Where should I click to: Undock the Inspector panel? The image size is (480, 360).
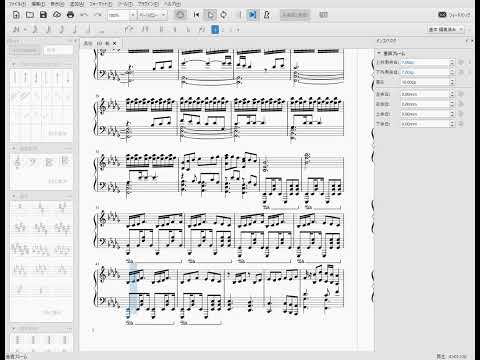467,41
